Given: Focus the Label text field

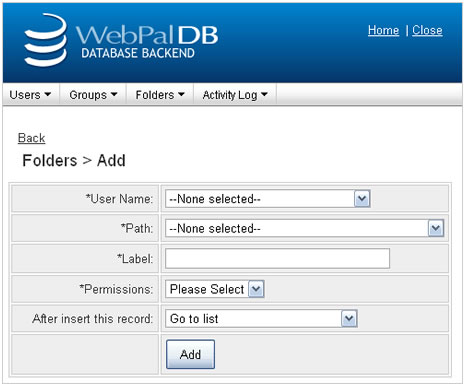Looking at the screenshot, I should click(277, 258).
